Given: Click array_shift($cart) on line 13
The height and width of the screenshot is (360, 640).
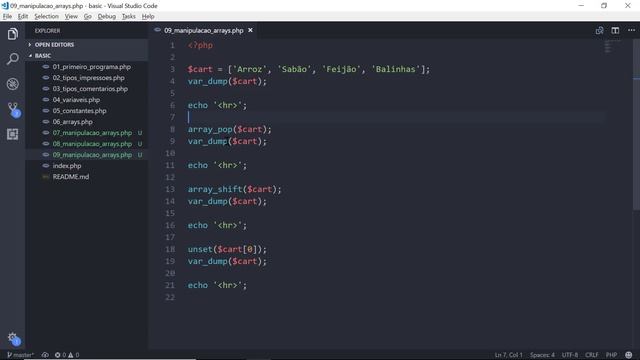Looking at the screenshot, I should pos(234,189).
